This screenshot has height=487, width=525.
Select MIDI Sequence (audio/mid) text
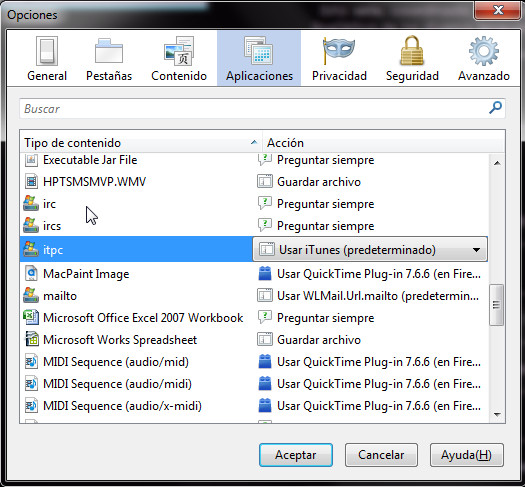click(x=116, y=362)
